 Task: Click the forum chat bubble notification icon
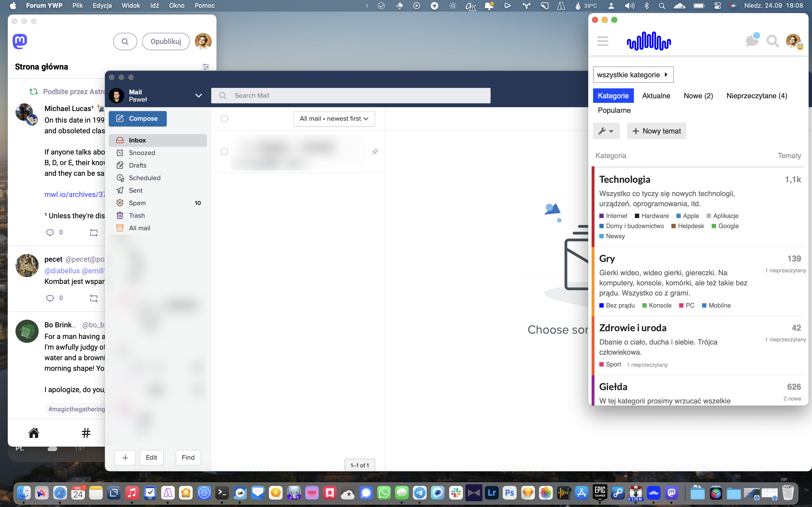point(752,41)
